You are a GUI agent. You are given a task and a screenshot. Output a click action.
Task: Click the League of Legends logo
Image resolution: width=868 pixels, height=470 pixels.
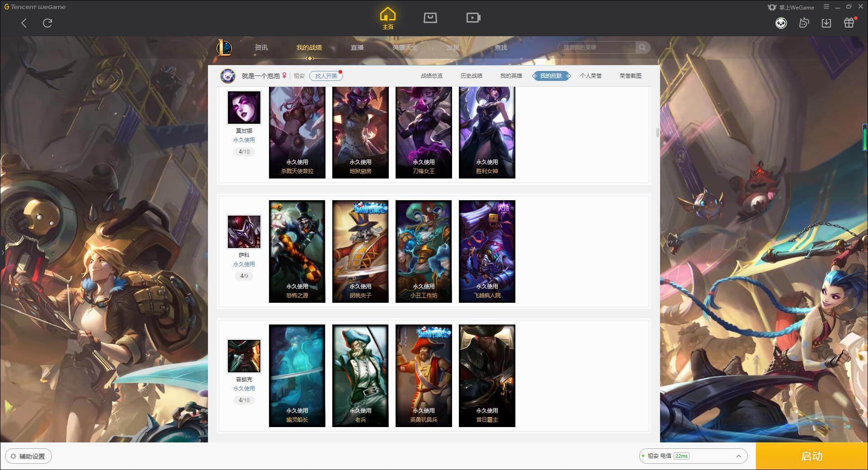pos(224,47)
